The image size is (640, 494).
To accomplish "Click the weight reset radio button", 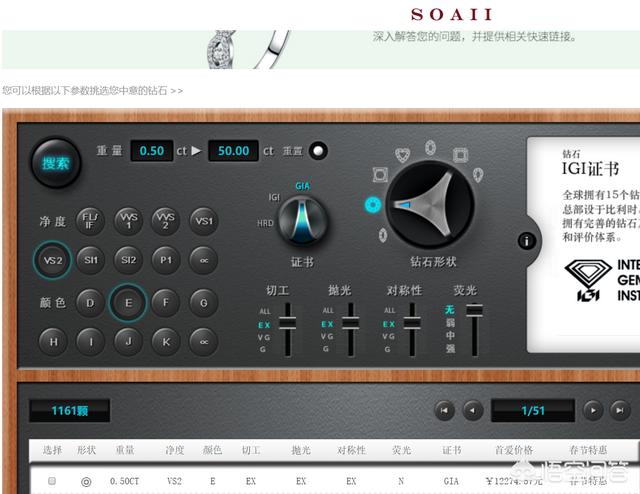I will coord(318,151).
